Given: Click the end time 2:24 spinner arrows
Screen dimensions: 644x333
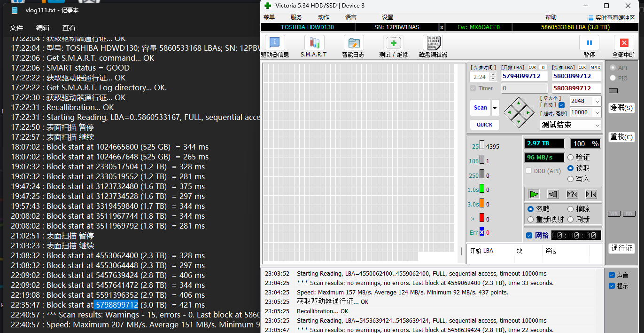Looking at the screenshot, I should pyautogui.click(x=493, y=77).
